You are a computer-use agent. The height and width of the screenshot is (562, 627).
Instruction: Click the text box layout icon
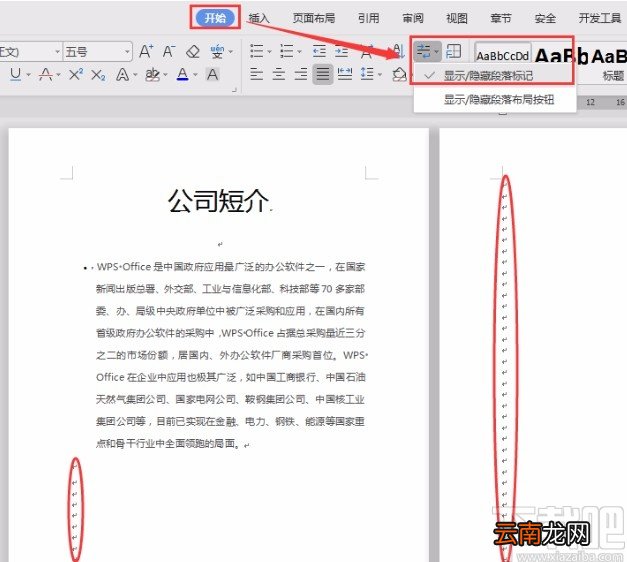[453, 51]
